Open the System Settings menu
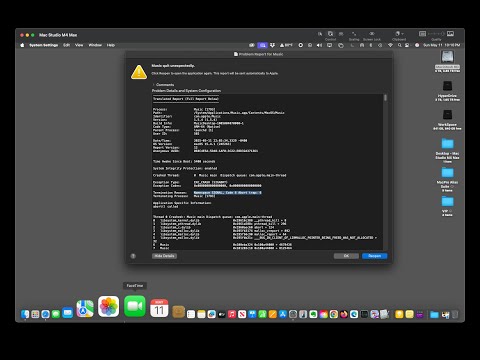 pyautogui.click(x=44, y=45)
